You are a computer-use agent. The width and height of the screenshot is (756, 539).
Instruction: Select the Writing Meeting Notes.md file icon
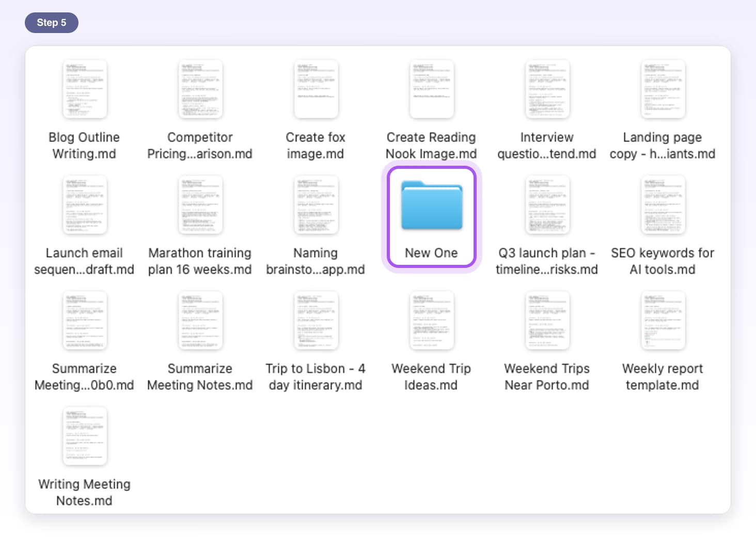coord(84,436)
